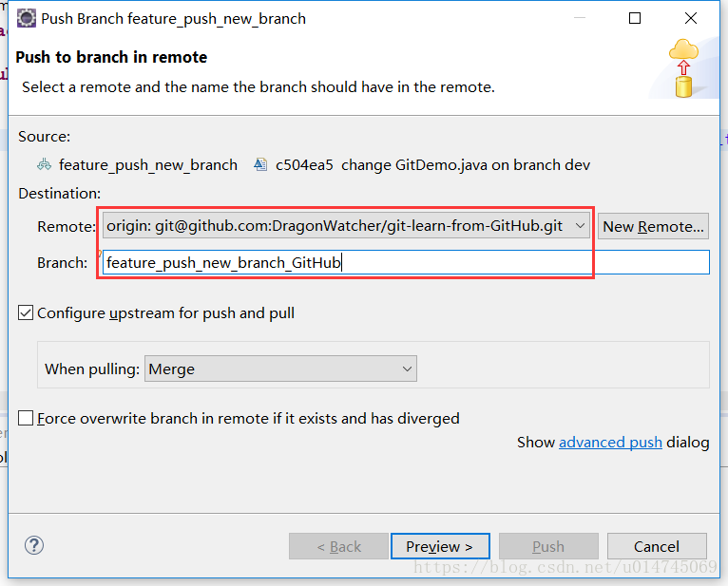The height and width of the screenshot is (586, 728).
Task: Click the Eclipse icon in the title bar
Action: [26, 19]
